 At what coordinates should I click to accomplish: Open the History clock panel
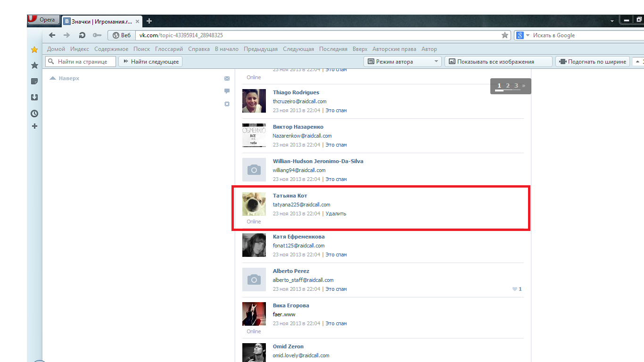34,114
